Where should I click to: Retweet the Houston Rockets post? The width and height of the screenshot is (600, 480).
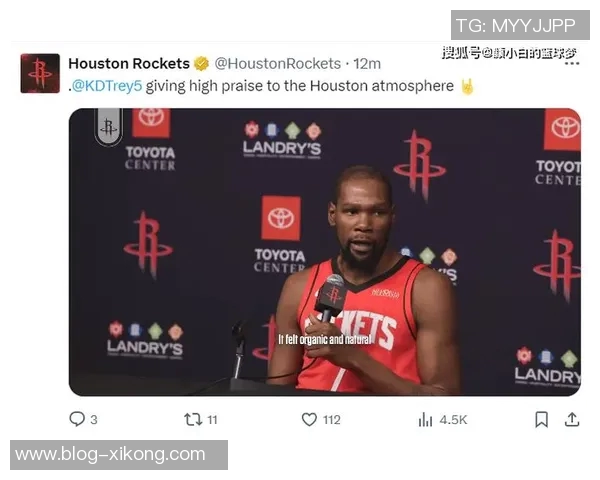(193, 420)
